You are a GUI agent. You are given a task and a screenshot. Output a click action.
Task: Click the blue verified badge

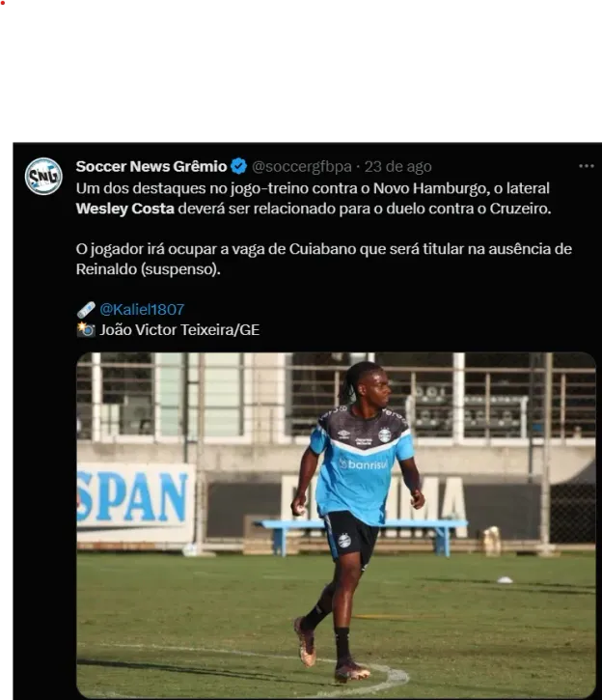point(239,166)
